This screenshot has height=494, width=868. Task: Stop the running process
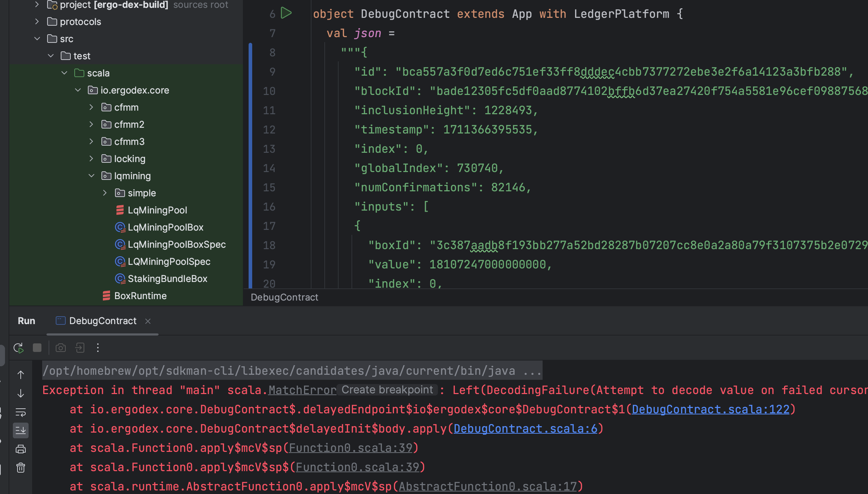(x=37, y=348)
